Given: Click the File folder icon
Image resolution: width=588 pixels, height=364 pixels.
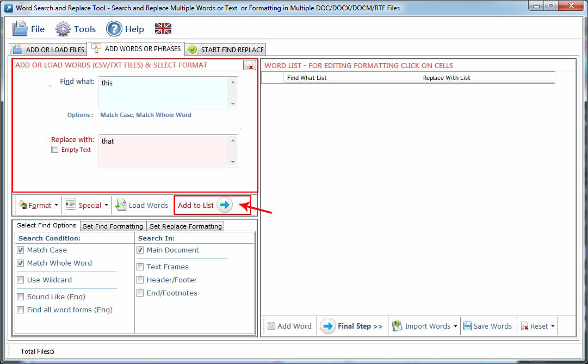Looking at the screenshot, I should click(20, 29).
